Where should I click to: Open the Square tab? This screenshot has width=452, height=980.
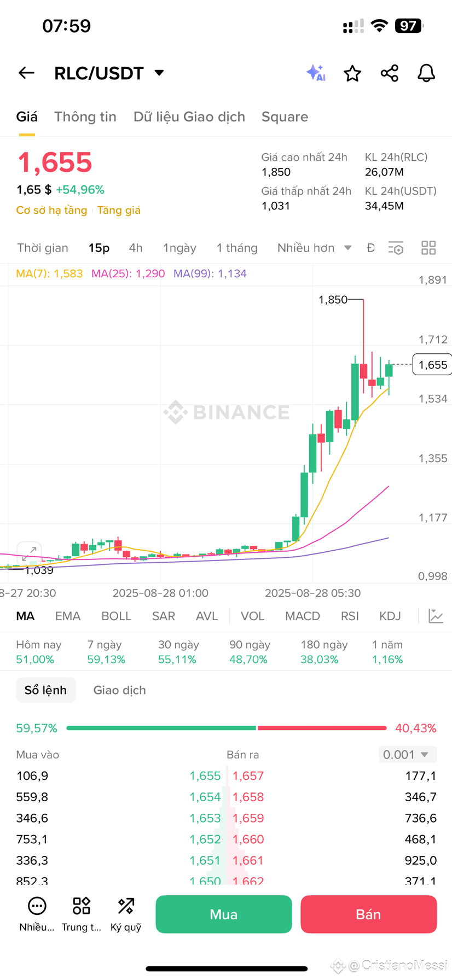point(285,116)
